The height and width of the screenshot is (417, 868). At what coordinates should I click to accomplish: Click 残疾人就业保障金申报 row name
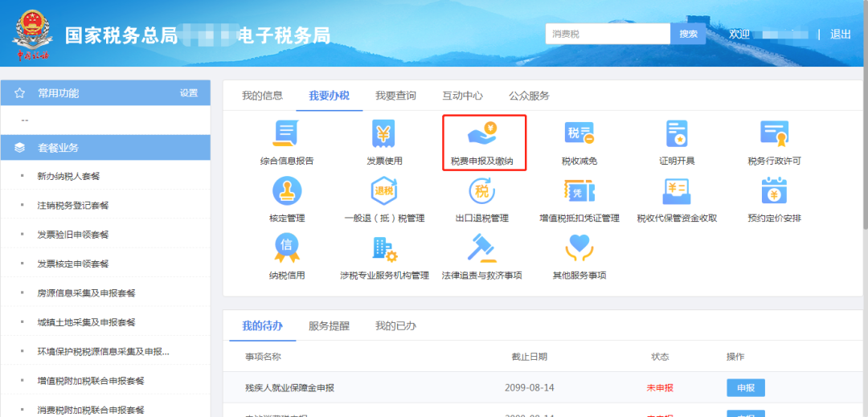290,388
